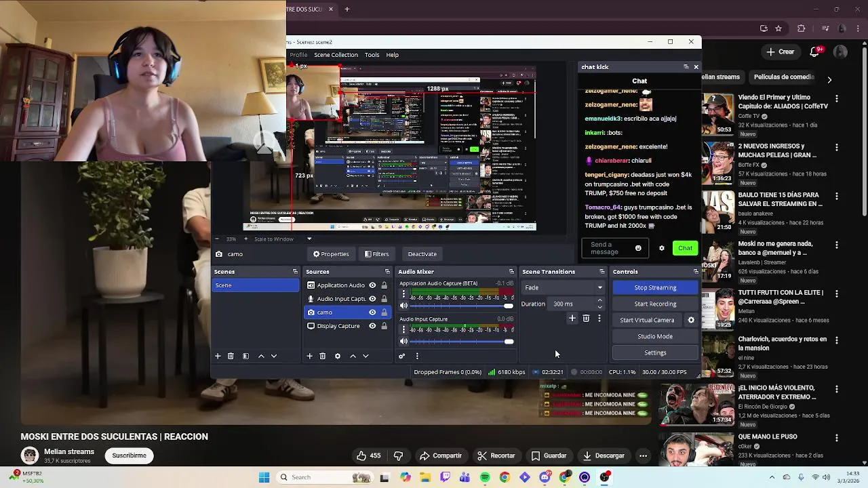The image size is (868, 488).
Task: Open options for Boffe FX video suggestion
Action: pyautogui.click(x=836, y=147)
